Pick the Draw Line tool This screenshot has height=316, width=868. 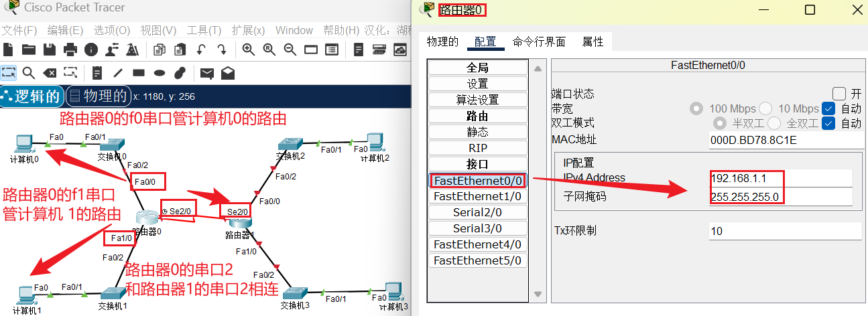118,73
